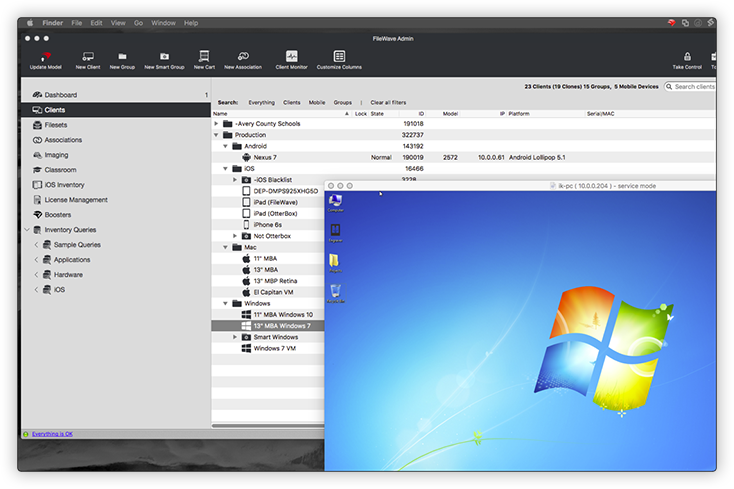
Task: Select the El Capitan VM client row
Action: click(x=268, y=292)
